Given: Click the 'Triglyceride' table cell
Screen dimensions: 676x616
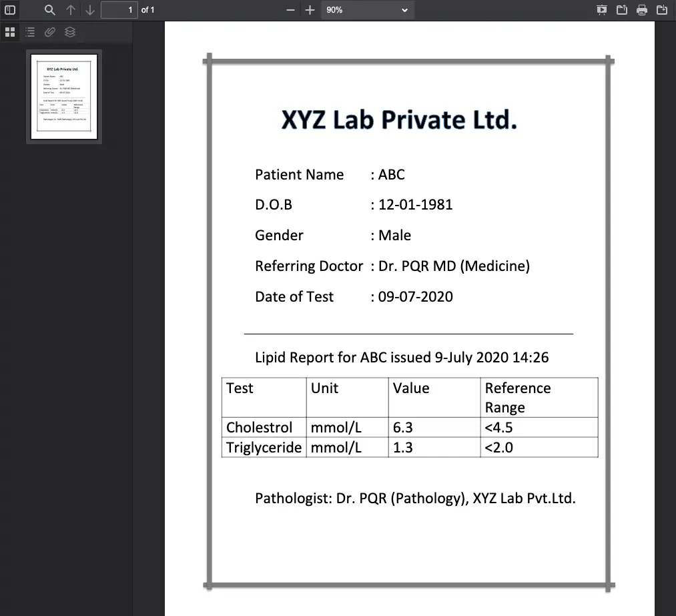Looking at the screenshot, I should (x=264, y=447).
